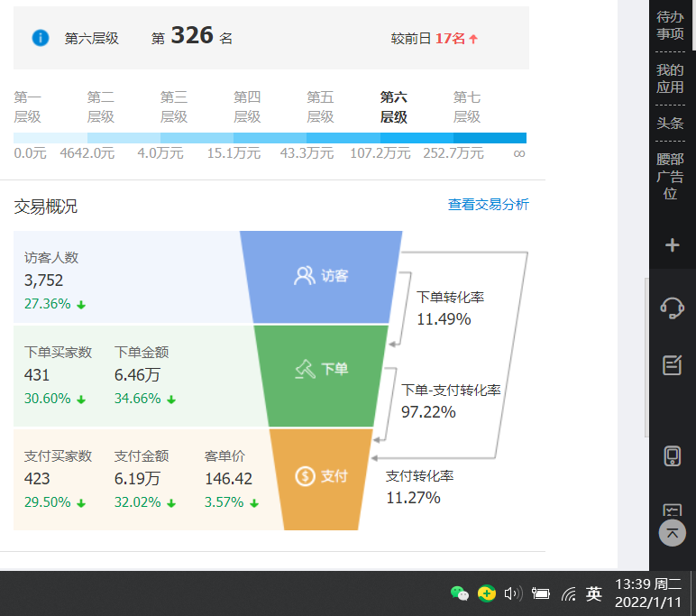696x616 pixels.
Task: Click the 交易概况 section heading
Action: pos(46,207)
